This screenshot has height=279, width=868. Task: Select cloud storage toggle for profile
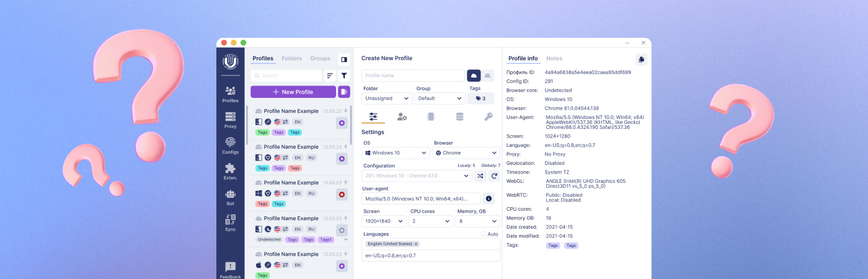tap(474, 76)
